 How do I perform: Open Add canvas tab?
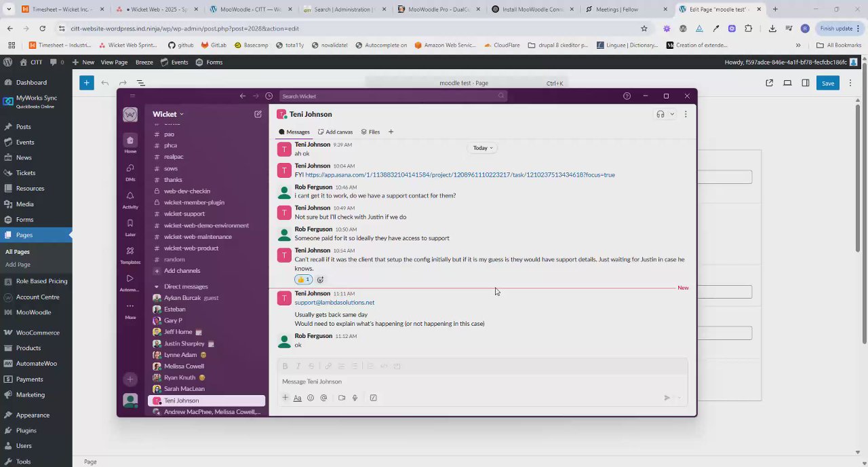[335, 132]
